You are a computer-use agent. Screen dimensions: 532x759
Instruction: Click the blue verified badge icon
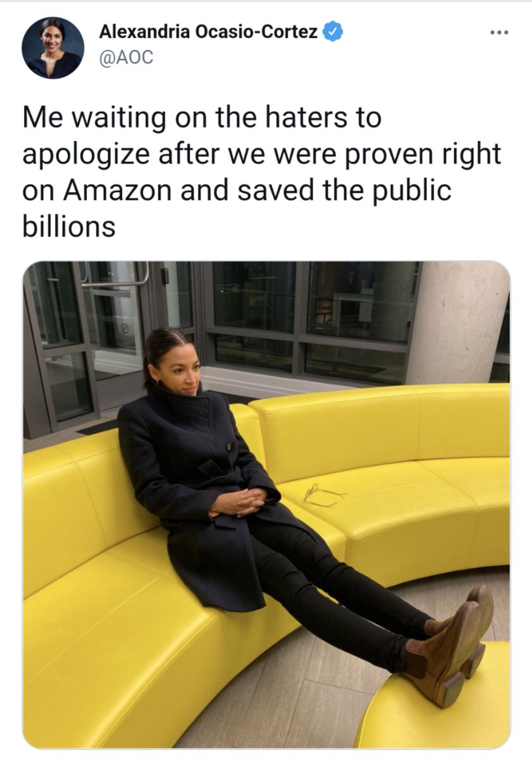click(x=333, y=32)
